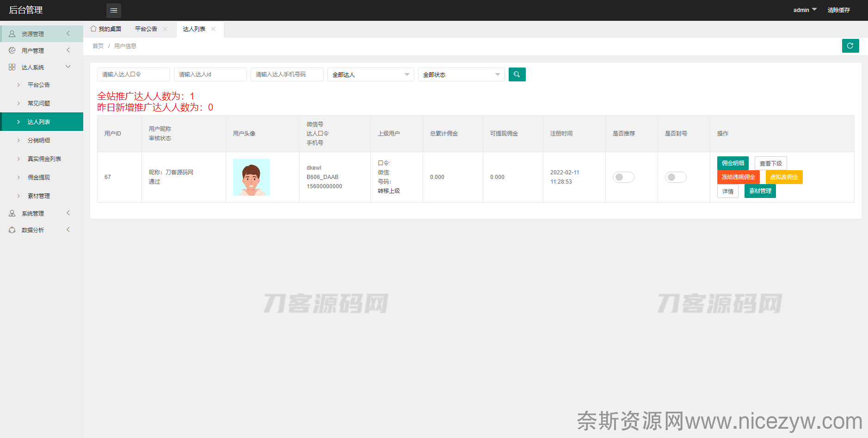Click the 后台管理 title logo
The height and width of the screenshot is (438, 868).
tap(26, 10)
